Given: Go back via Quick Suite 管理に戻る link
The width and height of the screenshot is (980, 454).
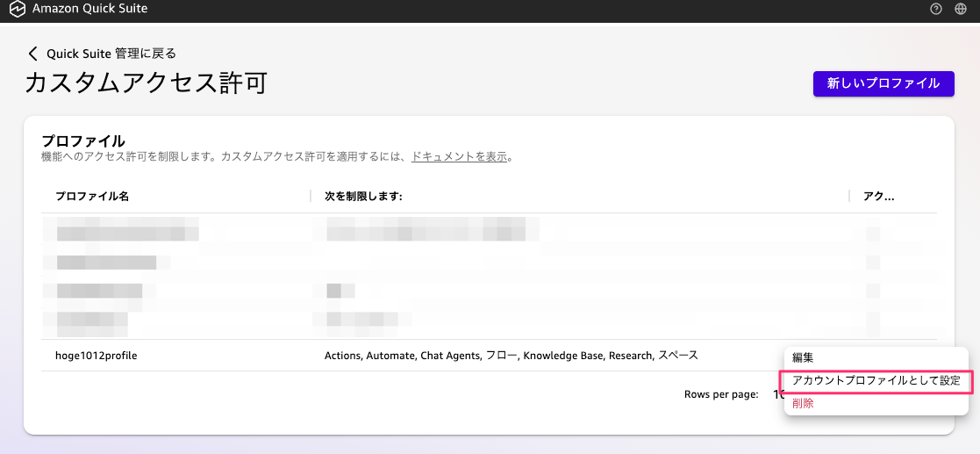Looking at the screenshot, I should (111, 54).
